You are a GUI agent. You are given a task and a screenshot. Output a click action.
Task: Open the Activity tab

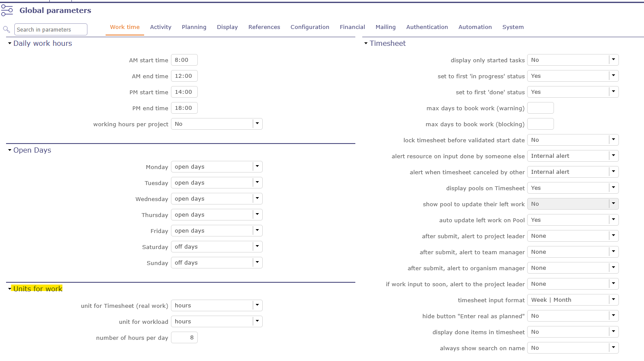click(x=161, y=27)
